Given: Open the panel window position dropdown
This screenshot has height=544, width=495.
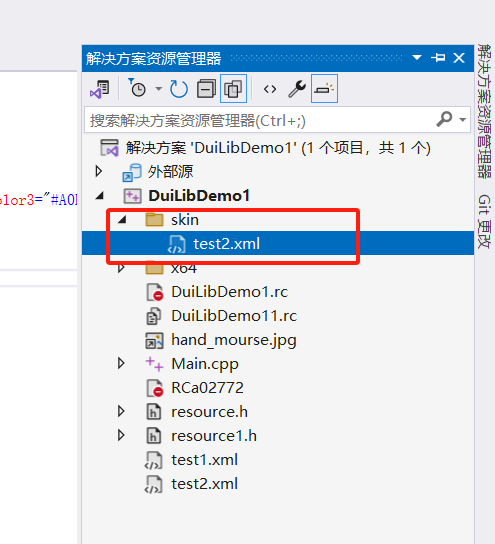Looking at the screenshot, I should [x=417, y=58].
